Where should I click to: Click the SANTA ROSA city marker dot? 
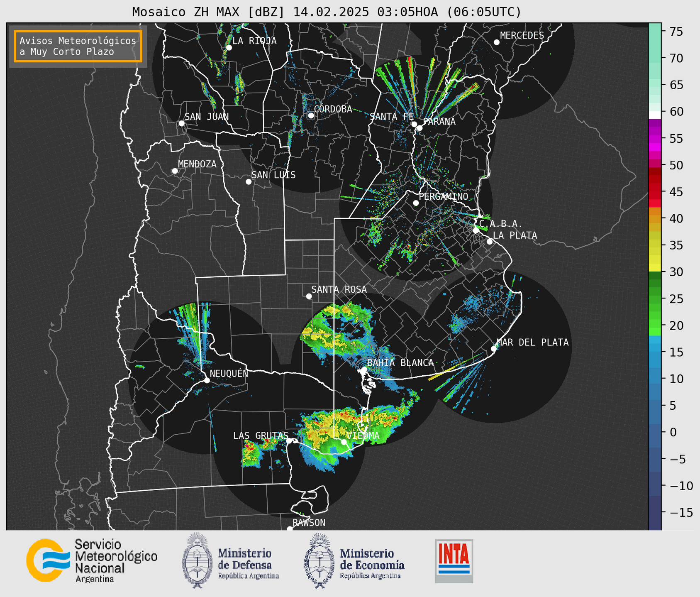tap(309, 296)
